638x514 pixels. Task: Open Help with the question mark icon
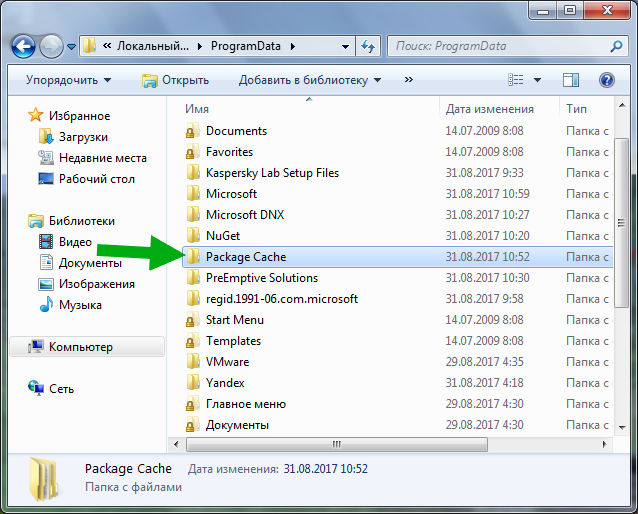pos(606,80)
